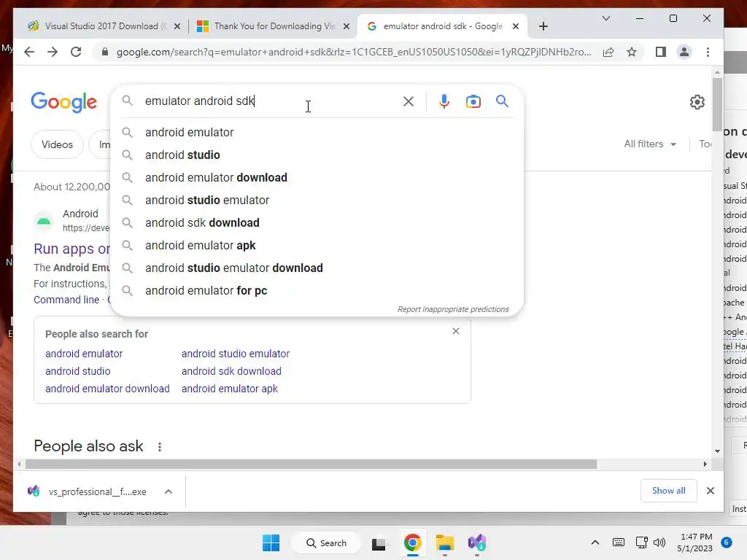Choose 'android emulator download' suggestion
This screenshot has height=560, width=747.
tap(317, 178)
